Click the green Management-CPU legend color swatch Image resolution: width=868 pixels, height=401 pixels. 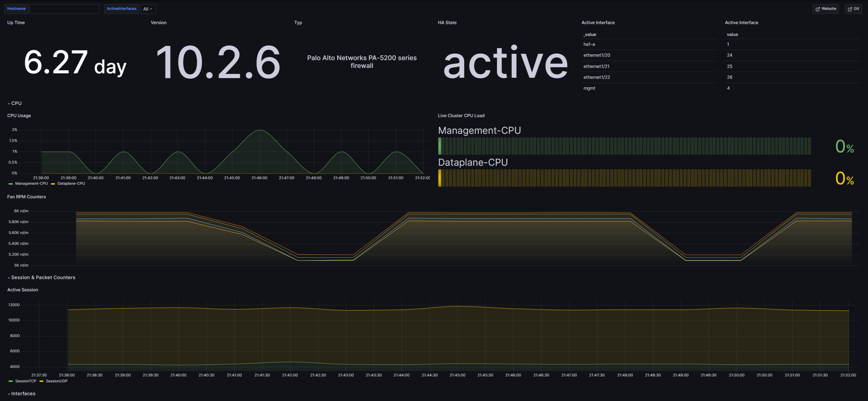[11, 184]
